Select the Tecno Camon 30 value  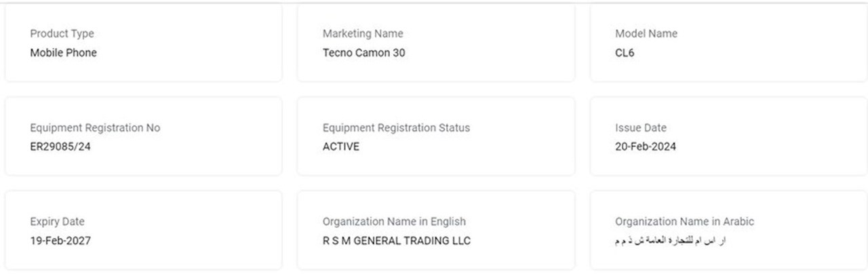(364, 53)
